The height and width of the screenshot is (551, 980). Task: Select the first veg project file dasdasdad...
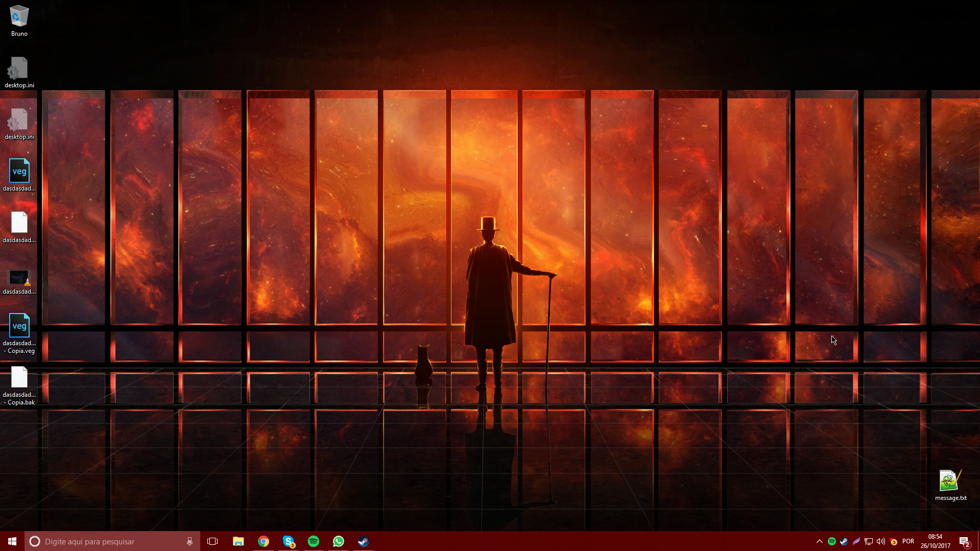(19, 176)
